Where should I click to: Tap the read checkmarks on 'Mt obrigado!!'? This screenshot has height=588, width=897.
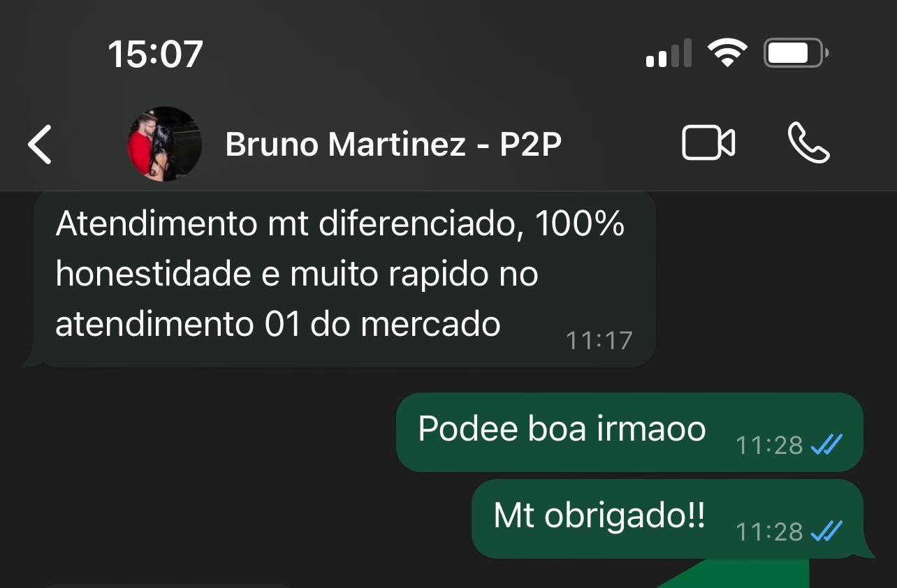coord(826,531)
